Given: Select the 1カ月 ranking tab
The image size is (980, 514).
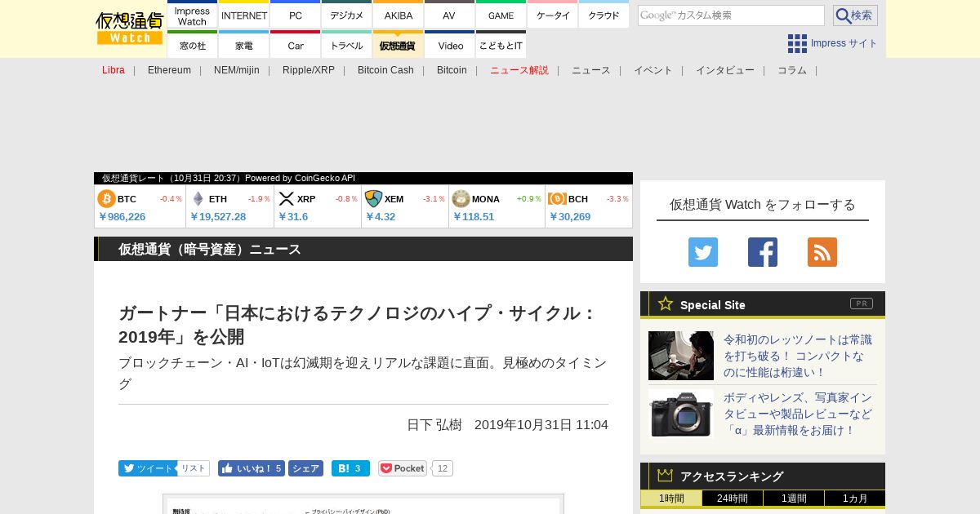Looking at the screenshot, I should click(855, 498).
